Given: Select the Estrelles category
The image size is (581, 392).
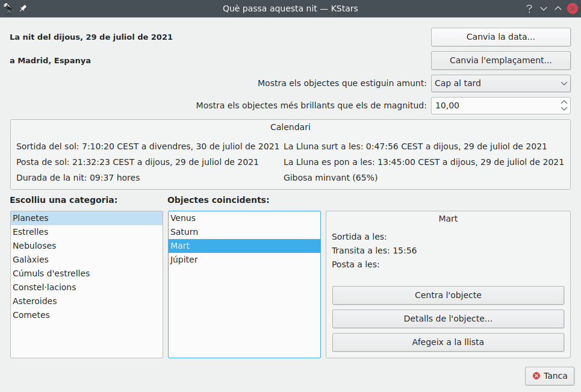Looking at the screenshot, I should pyautogui.click(x=31, y=232).
